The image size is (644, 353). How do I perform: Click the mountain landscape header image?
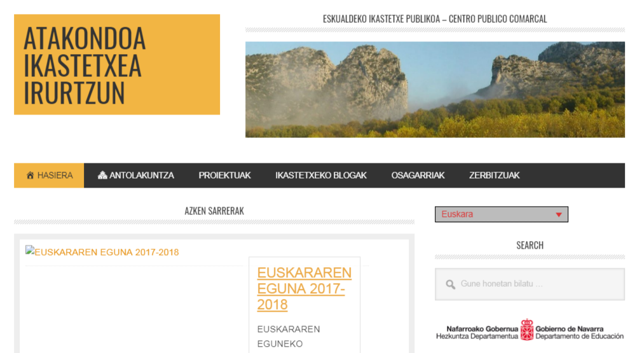pyautogui.click(x=435, y=89)
